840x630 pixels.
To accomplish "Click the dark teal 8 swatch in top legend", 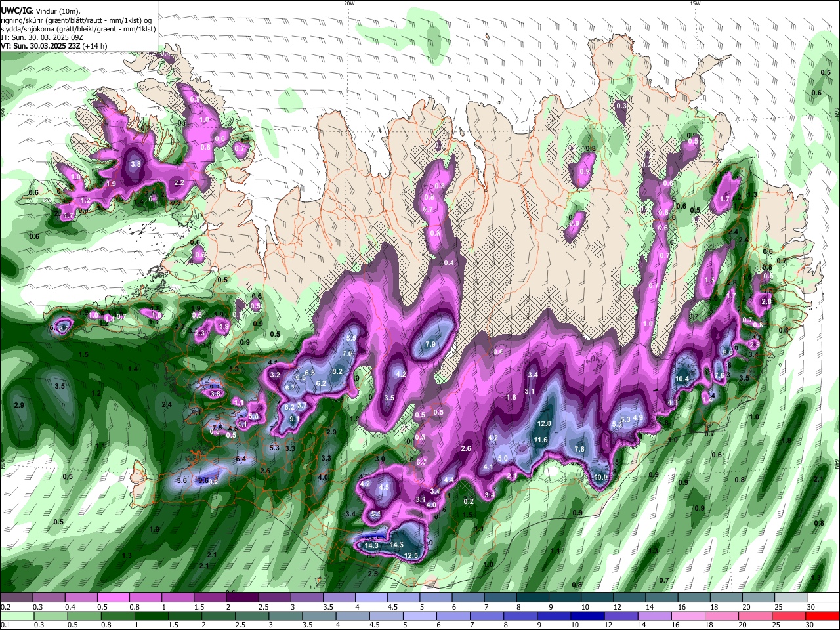I will 534,597.
